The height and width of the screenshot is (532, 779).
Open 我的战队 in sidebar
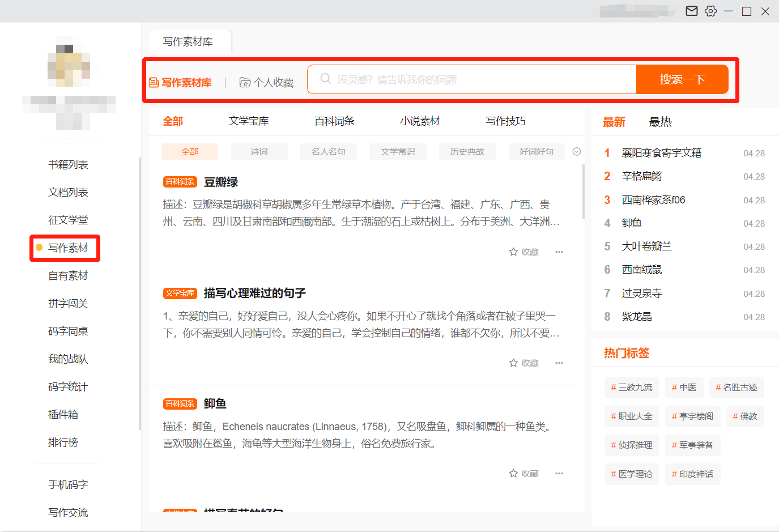68,359
